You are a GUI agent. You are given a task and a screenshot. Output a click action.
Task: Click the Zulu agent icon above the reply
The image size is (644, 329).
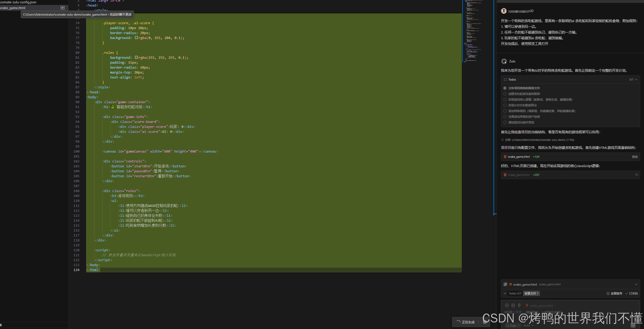click(504, 61)
